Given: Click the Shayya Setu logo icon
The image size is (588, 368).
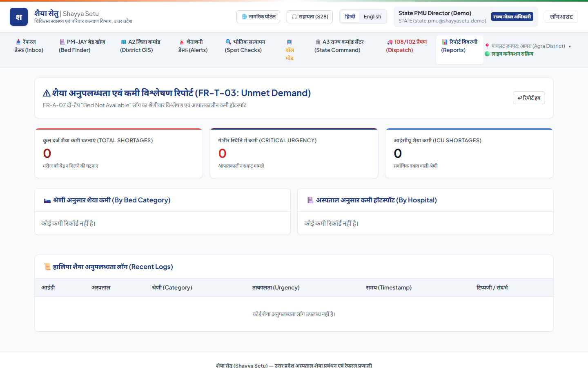Looking at the screenshot, I should [19, 17].
